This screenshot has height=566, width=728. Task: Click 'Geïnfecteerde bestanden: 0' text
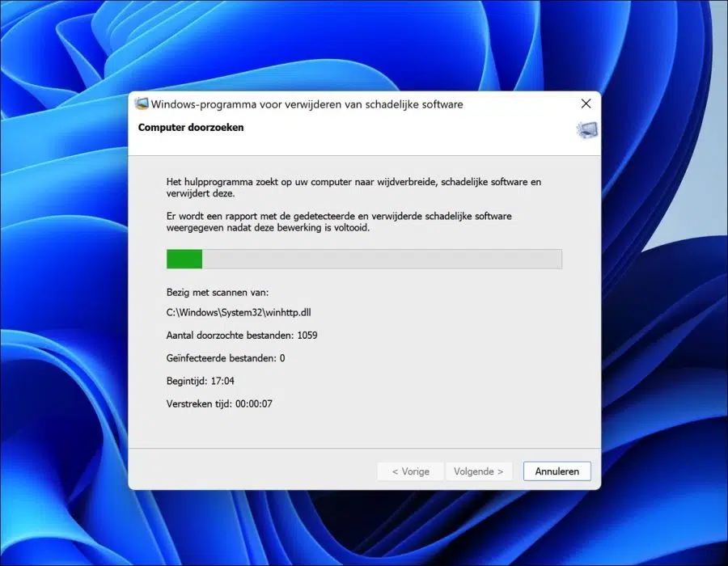[x=226, y=357]
